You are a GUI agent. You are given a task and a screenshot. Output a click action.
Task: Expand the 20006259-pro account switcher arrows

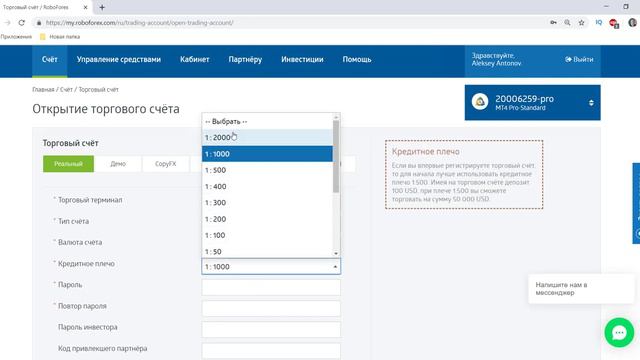tap(591, 103)
